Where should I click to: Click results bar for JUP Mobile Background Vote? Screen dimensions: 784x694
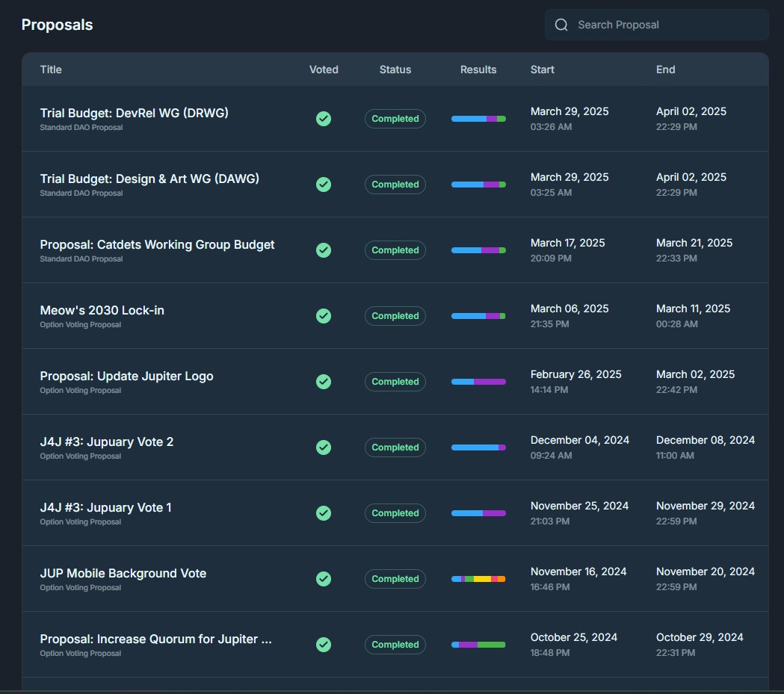478,579
